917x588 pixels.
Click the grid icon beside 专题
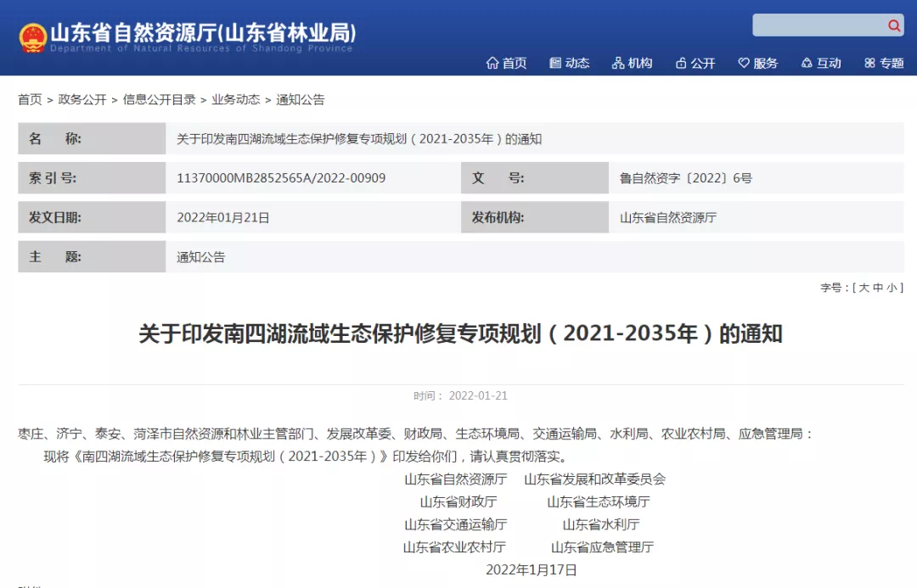(x=869, y=63)
